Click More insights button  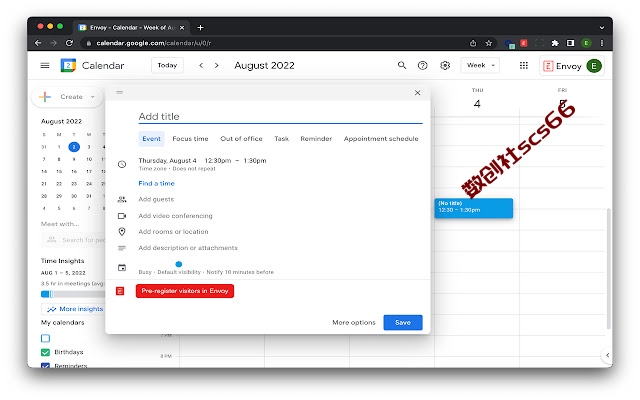pos(74,309)
